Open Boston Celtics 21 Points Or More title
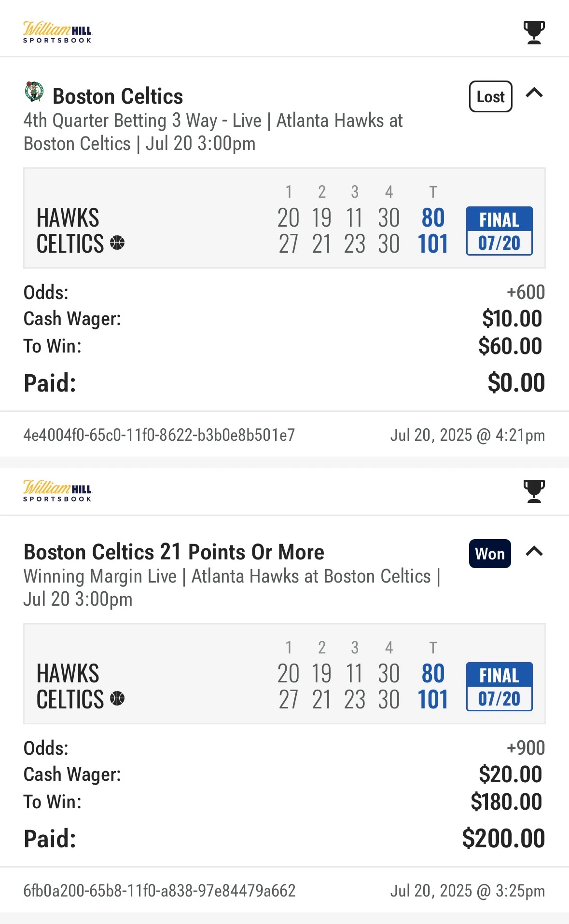 (x=174, y=552)
